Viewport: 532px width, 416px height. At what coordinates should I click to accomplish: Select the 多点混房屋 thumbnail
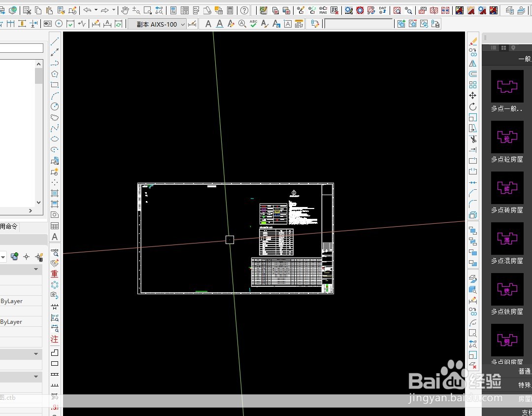507,239
